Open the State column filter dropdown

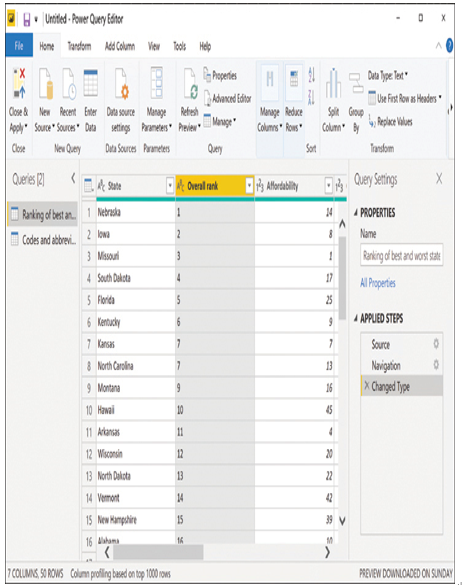[170, 185]
